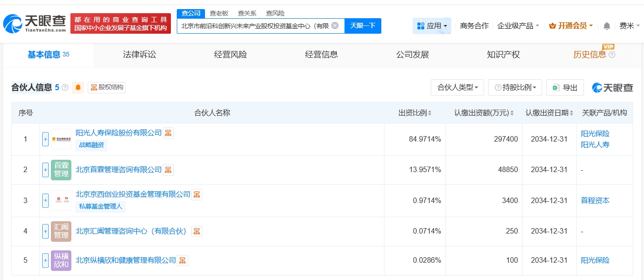This screenshot has height=280, width=644.
Task: Open 北京首霖管理咨询有限公司 partner link
Action: point(119,170)
